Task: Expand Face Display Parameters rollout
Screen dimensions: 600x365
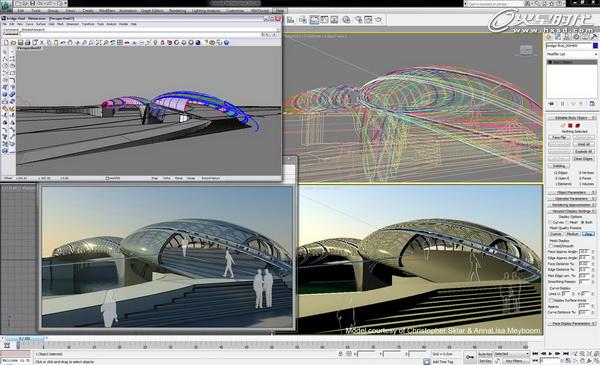Action: pos(571,324)
